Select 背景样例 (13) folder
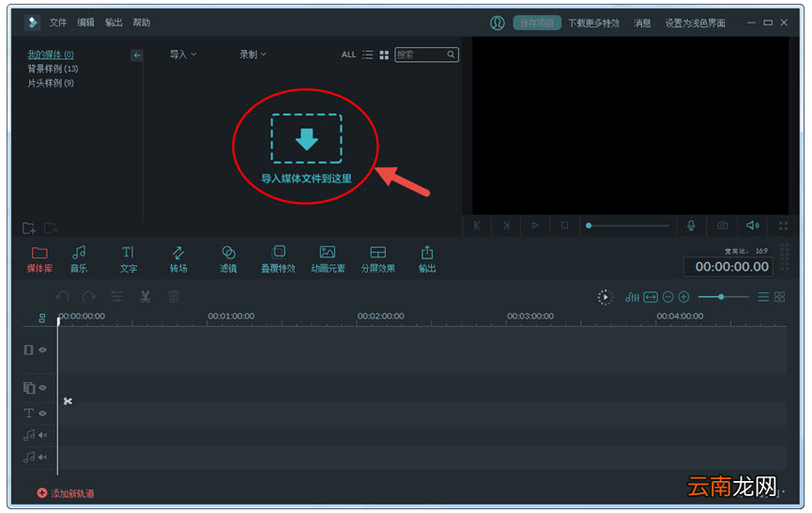812x513 pixels. coord(53,69)
